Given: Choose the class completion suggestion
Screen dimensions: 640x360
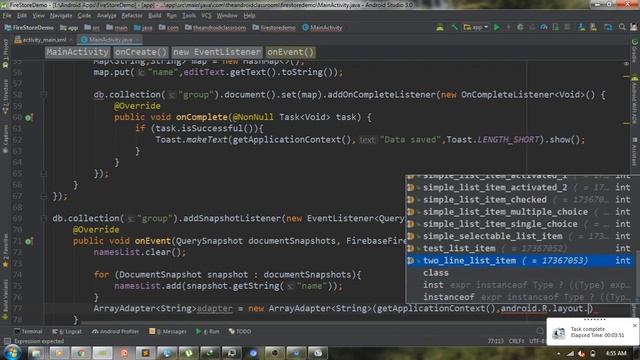Looking at the screenshot, I should pyautogui.click(x=520, y=273).
